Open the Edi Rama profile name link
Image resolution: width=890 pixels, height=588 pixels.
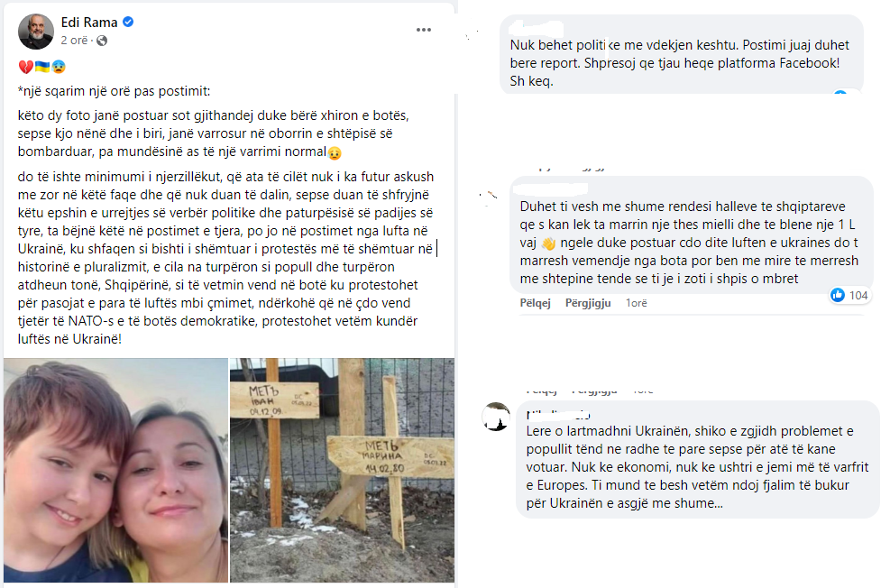(x=89, y=23)
